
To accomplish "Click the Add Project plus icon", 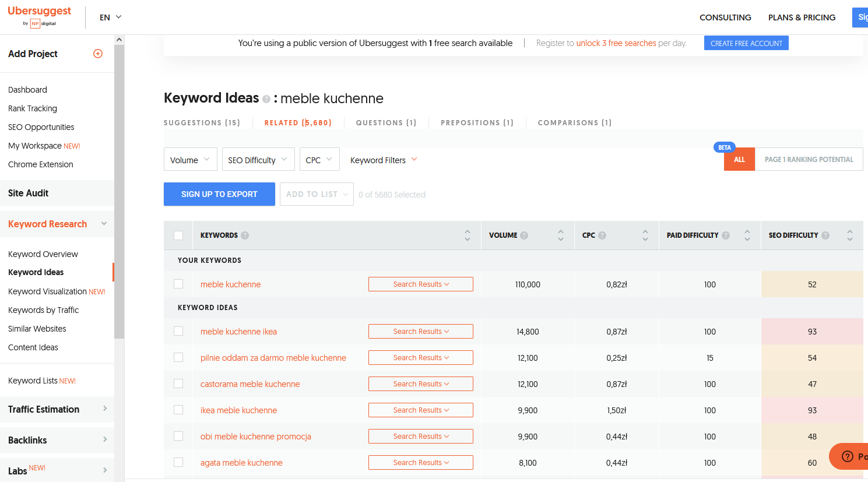I will coord(97,54).
